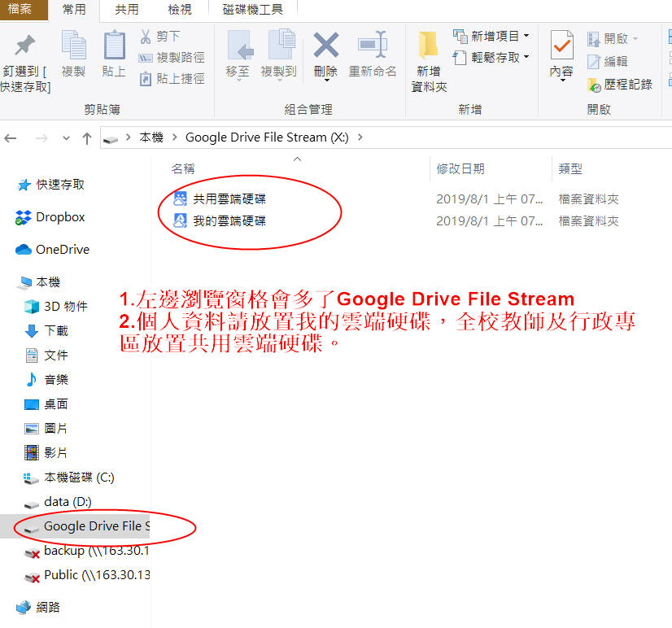Viewport: 672px width, 628px height.
Task: Click 檔案資料夾 type of 我的雲端硬碟 row
Action: pyautogui.click(x=588, y=221)
